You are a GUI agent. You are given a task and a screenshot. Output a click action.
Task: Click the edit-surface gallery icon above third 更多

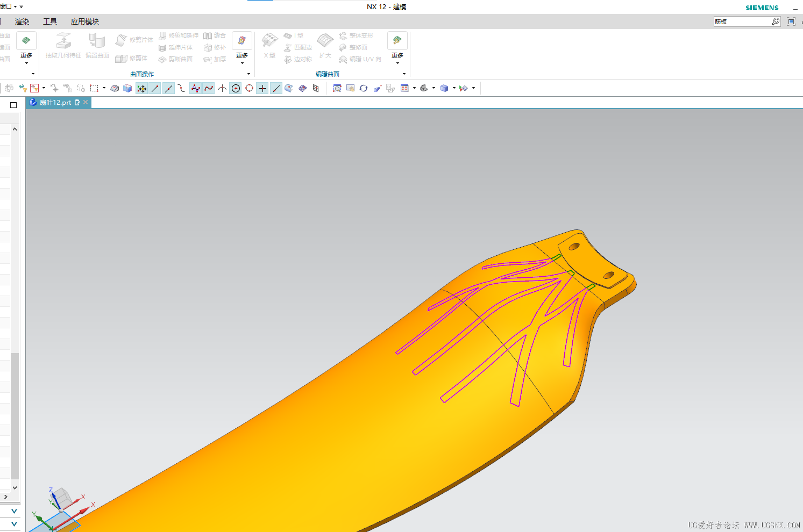pos(397,40)
